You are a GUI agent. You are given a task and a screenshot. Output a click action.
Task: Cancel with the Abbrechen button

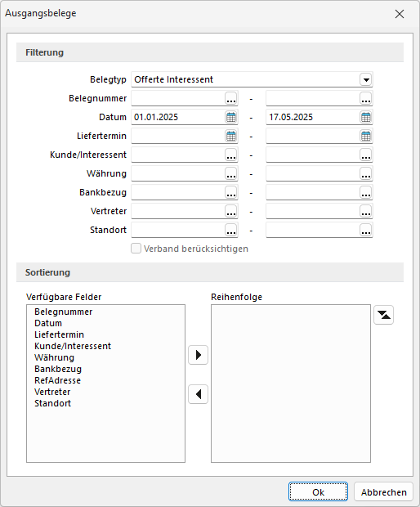click(383, 491)
